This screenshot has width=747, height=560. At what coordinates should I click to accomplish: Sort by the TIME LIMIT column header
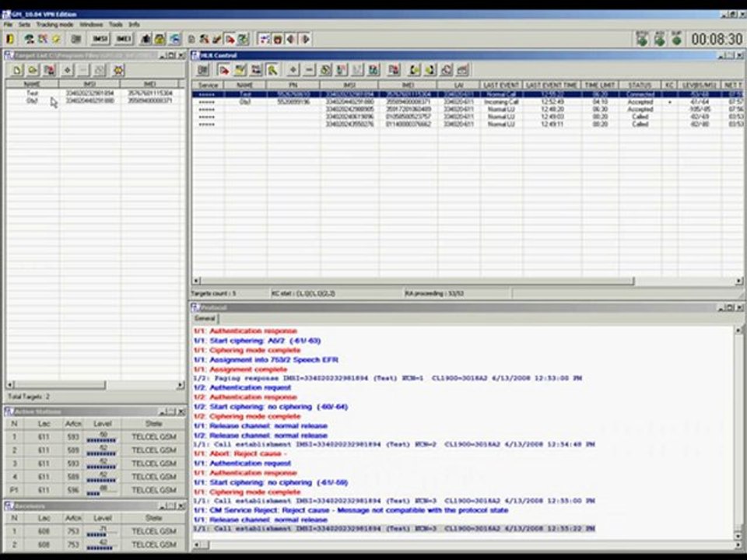pyautogui.click(x=600, y=85)
